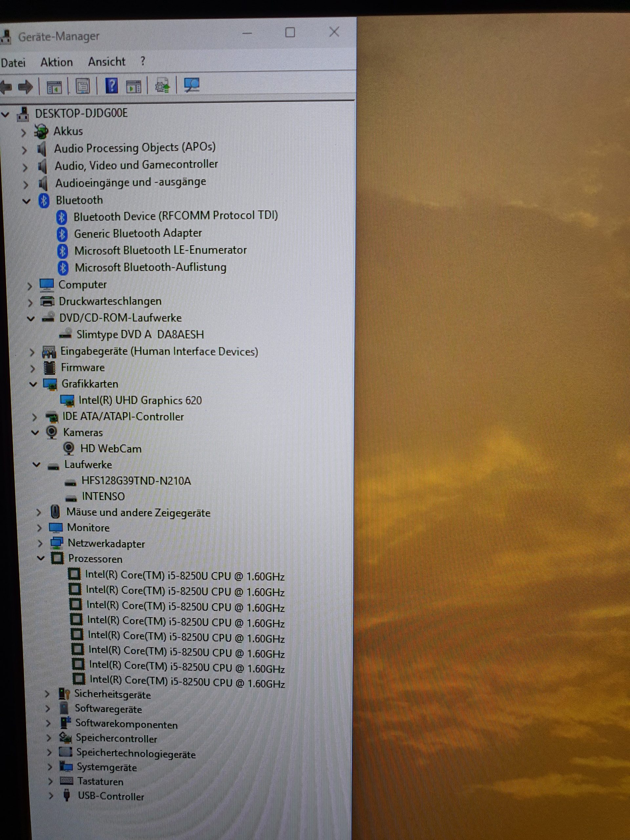Open the Datei menu

pyautogui.click(x=13, y=63)
